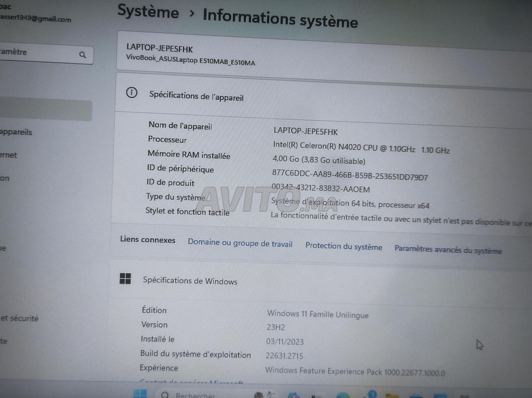
Task: Select install date 03/11/2023
Action: pos(285,341)
